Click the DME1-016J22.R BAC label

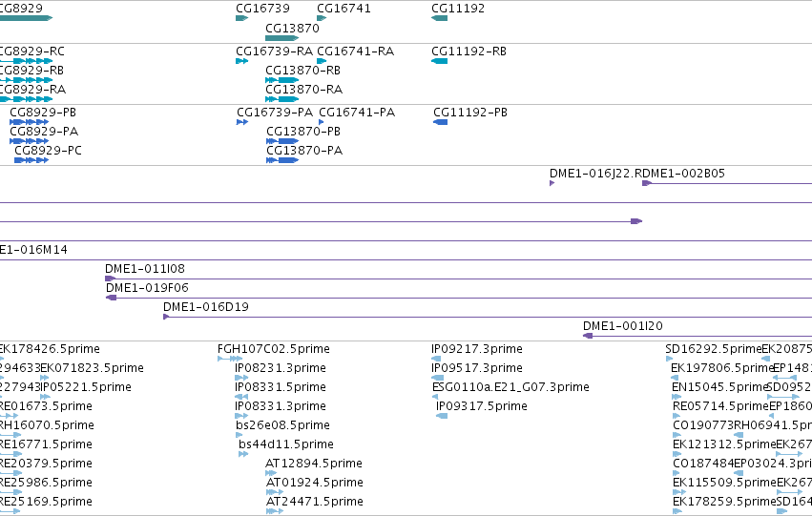pyautogui.click(x=595, y=174)
